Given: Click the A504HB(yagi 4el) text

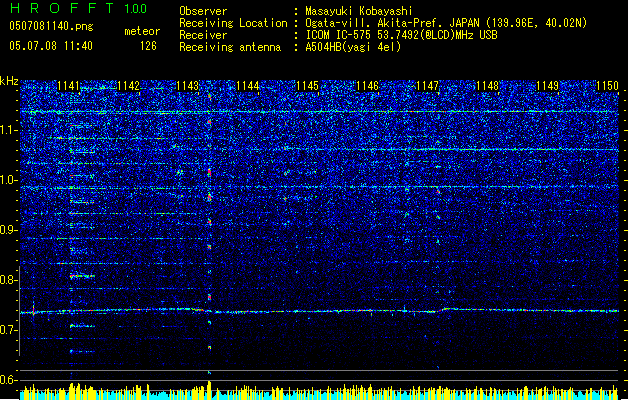Looking at the screenshot, I should coord(353,47).
